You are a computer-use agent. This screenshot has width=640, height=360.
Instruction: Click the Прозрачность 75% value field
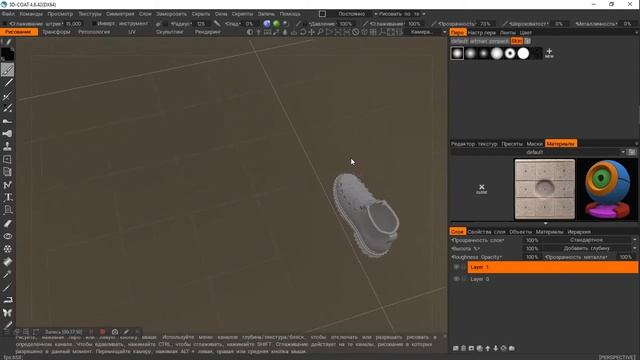click(x=485, y=24)
